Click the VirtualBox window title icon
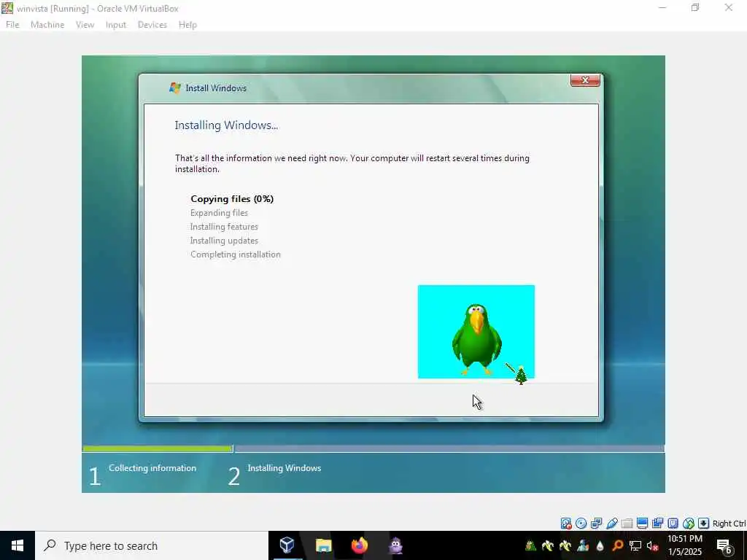 7,8
